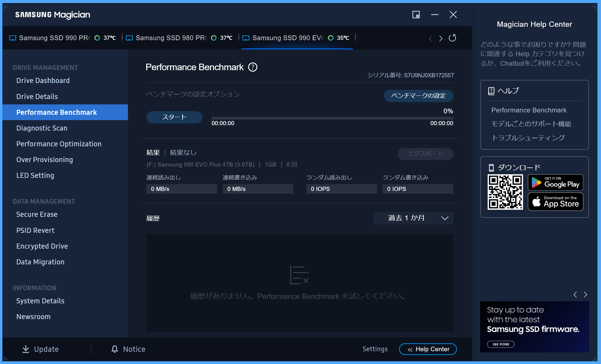Screen dimensions: 601x364
Task: Click the Notice label in the bottom bar
Action: (134, 349)
